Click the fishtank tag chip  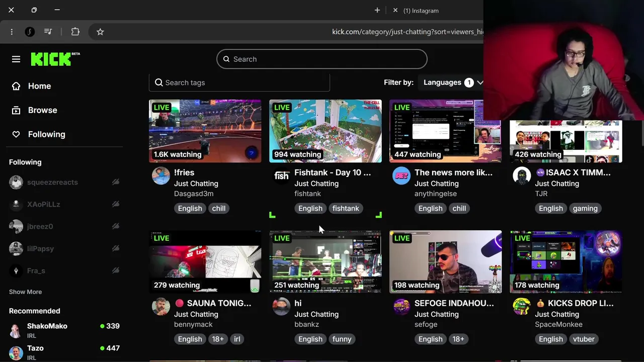tap(346, 208)
